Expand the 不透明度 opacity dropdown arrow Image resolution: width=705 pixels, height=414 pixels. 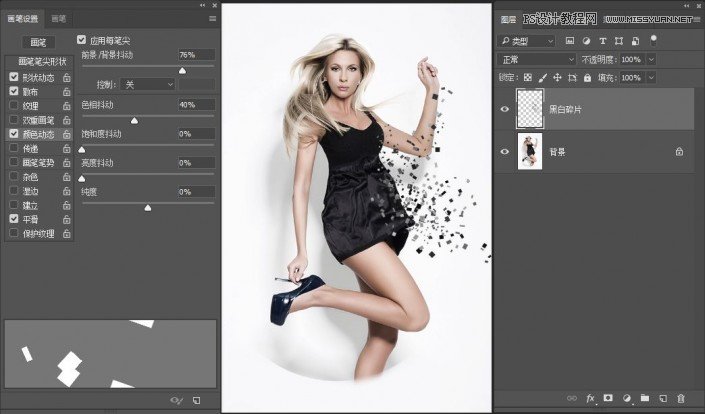pos(652,59)
